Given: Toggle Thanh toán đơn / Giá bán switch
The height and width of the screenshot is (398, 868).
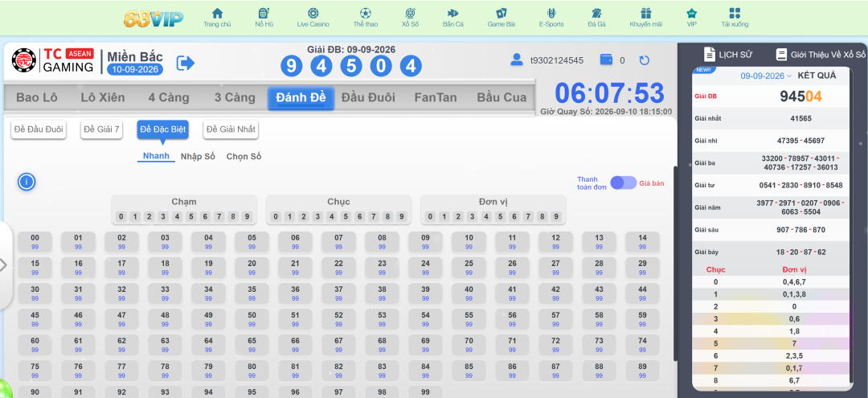Looking at the screenshot, I should [624, 183].
